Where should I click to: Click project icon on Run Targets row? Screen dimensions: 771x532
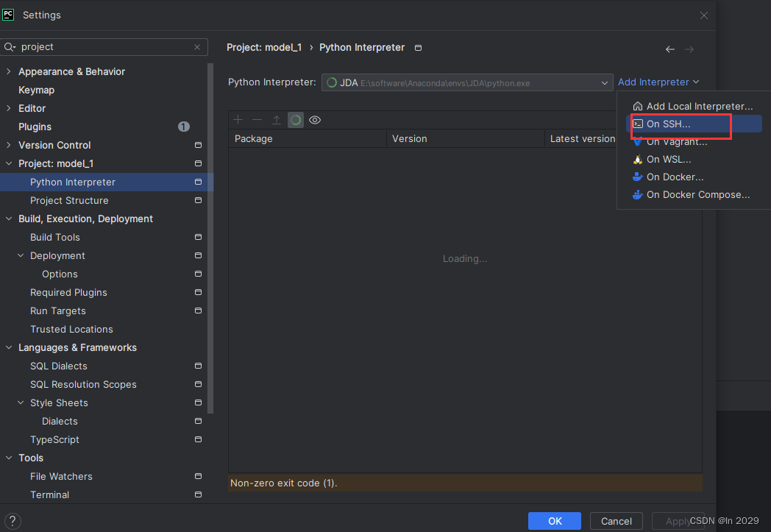click(x=198, y=311)
